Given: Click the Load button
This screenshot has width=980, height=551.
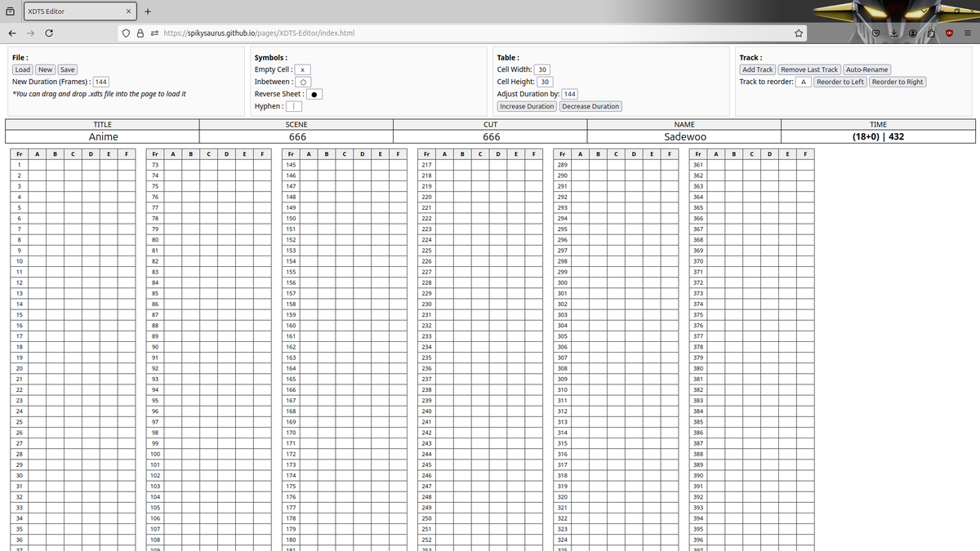Looking at the screenshot, I should (x=23, y=69).
